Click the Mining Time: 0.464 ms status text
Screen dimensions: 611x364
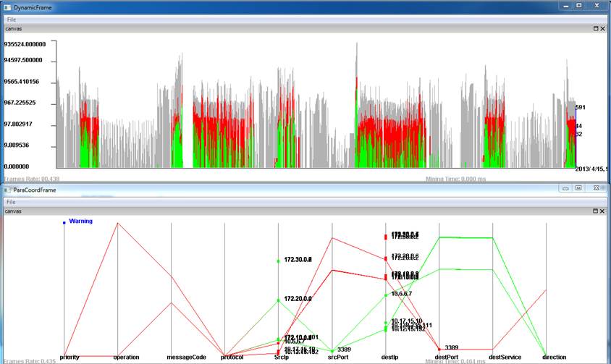(x=455, y=361)
